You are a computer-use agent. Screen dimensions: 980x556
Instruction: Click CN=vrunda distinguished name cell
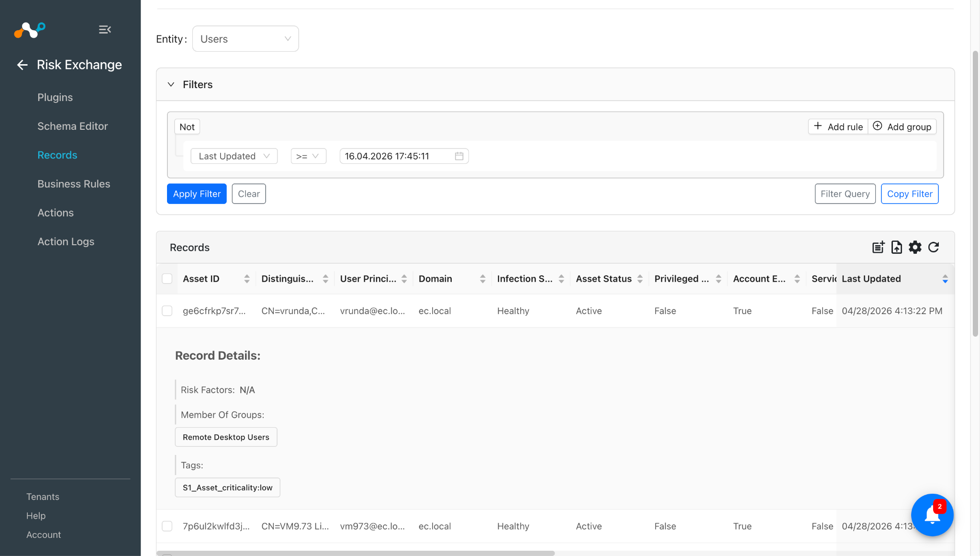pyautogui.click(x=293, y=311)
